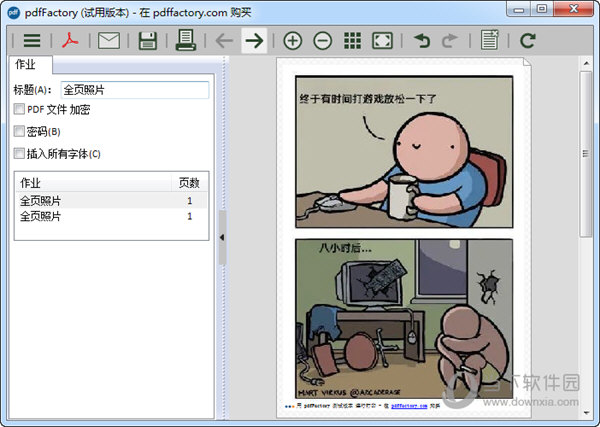600x427 pixels.
Task: Click the vertical scrollbar thumb
Action: 586,154
